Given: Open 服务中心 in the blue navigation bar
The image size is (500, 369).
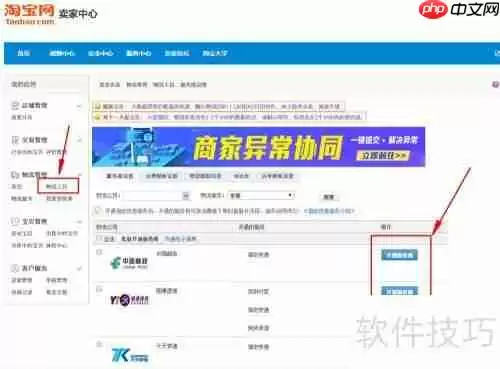Looking at the screenshot, I should pyautogui.click(x=139, y=53).
